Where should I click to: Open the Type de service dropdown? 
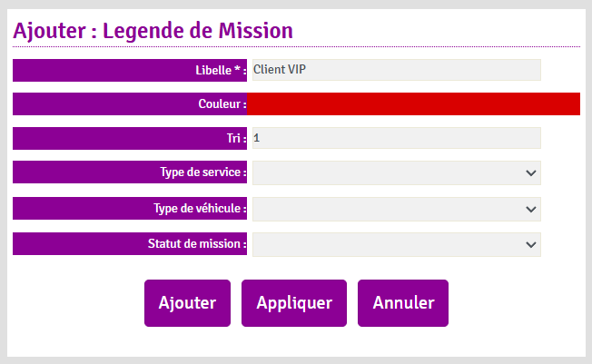tap(396, 172)
